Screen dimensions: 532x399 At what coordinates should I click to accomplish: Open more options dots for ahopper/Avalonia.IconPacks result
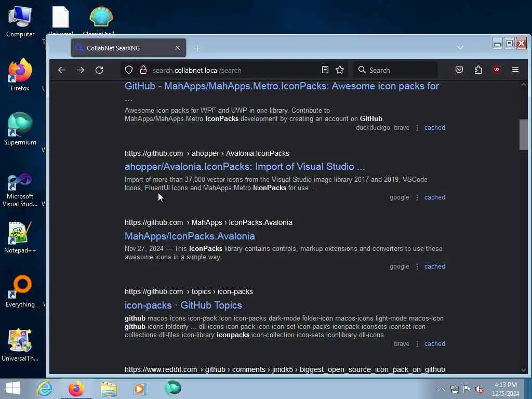pyautogui.click(x=417, y=197)
